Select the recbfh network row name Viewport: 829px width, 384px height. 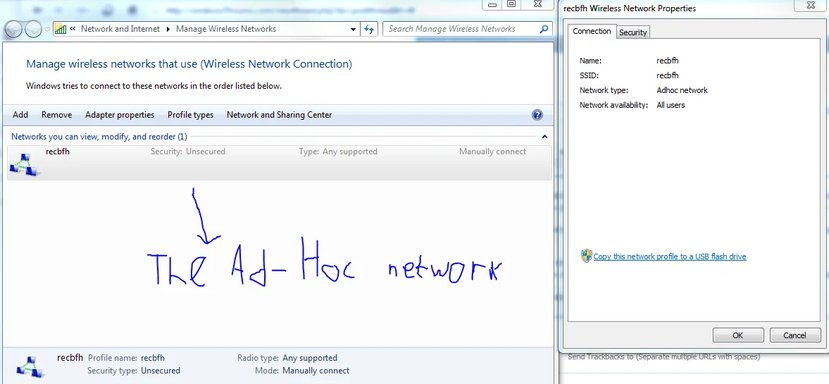pos(58,152)
